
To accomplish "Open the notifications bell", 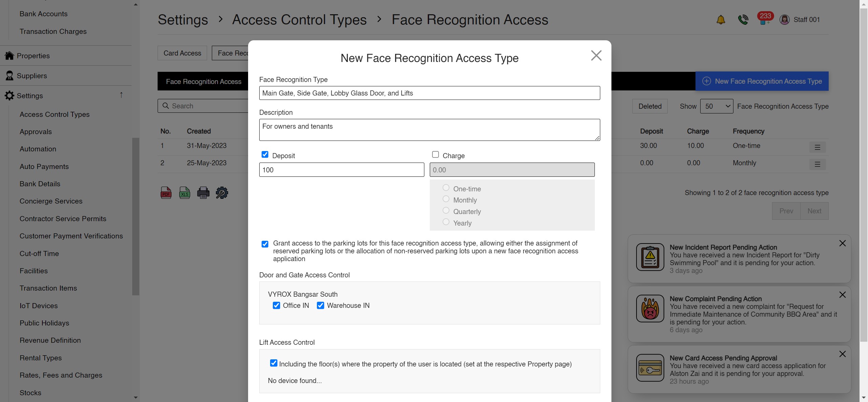I will point(721,19).
